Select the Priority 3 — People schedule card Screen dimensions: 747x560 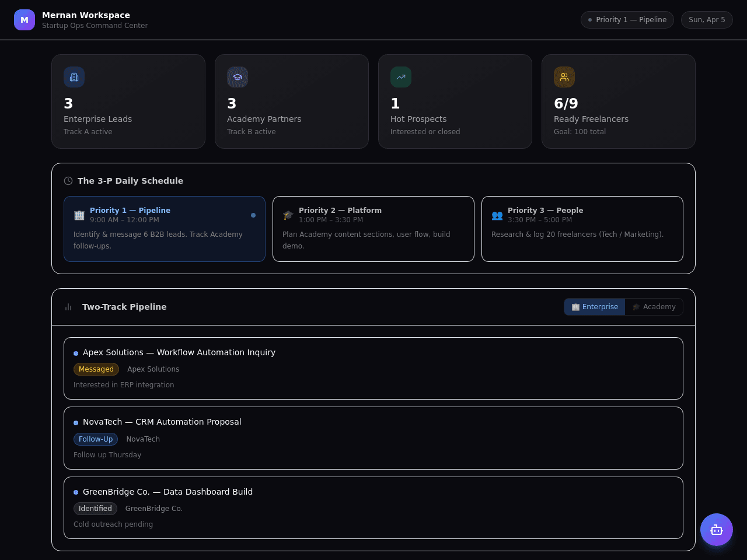582,229
